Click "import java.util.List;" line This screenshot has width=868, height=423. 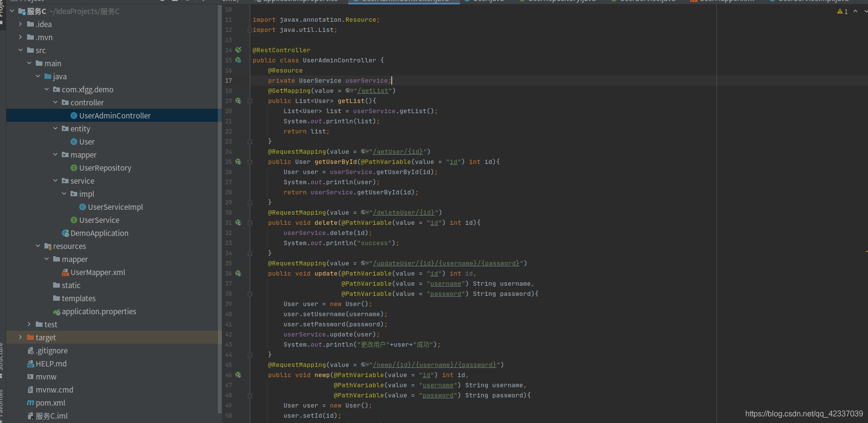click(295, 29)
